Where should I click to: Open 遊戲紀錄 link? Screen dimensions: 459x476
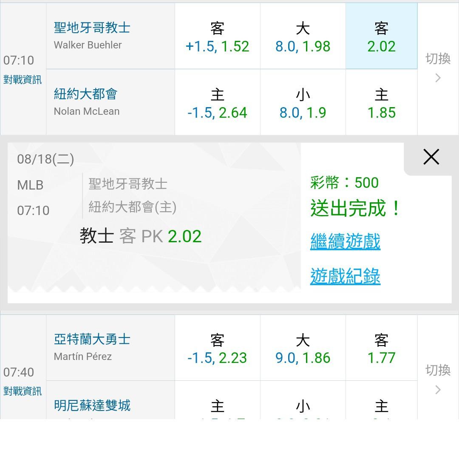tap(345, 276)
